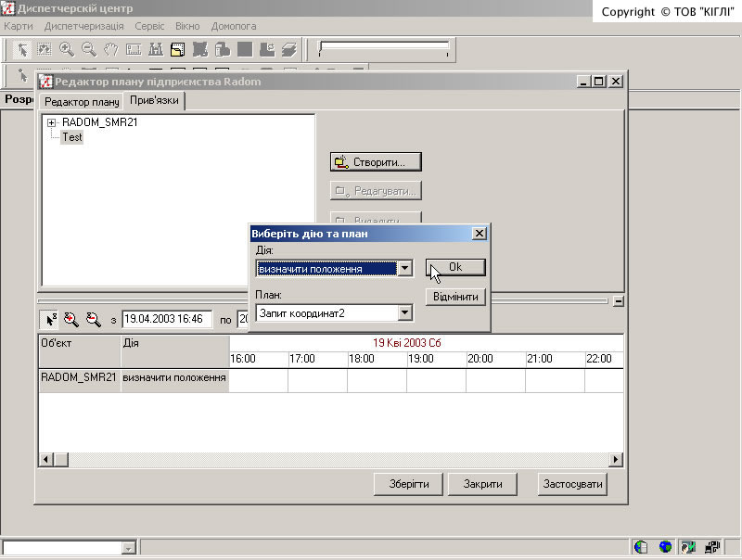The image size is (742, 560).
Task: Open the Сервіс menu
Action: pos(149,26)
